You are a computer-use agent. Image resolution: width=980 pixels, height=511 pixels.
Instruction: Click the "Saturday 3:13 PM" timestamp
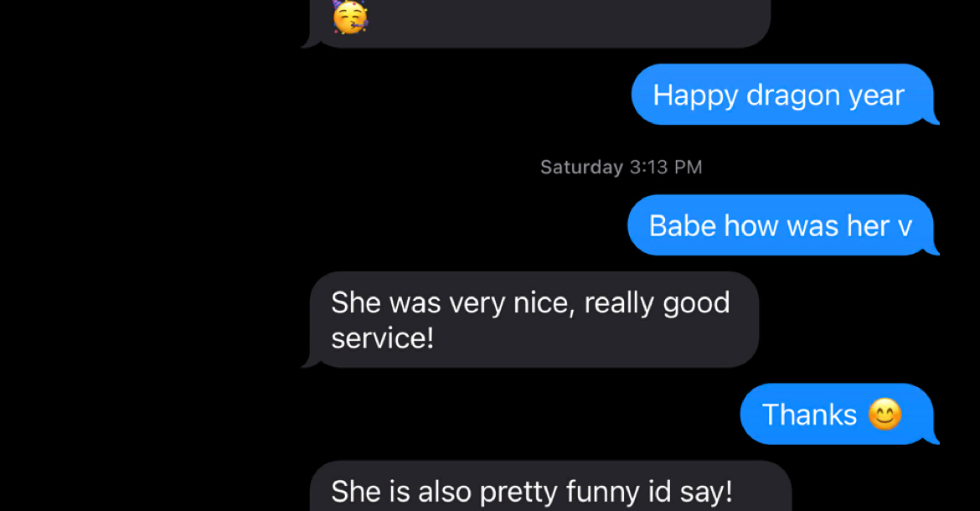click(621, 167)
